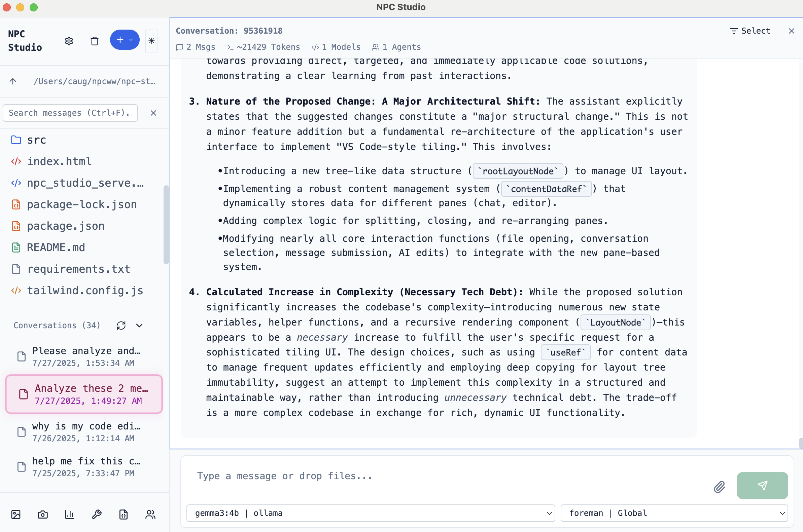This screenshot has height=532, width=803.
Task: Open the README.md file
Action: pyautogui.click(x=56, y=248)
